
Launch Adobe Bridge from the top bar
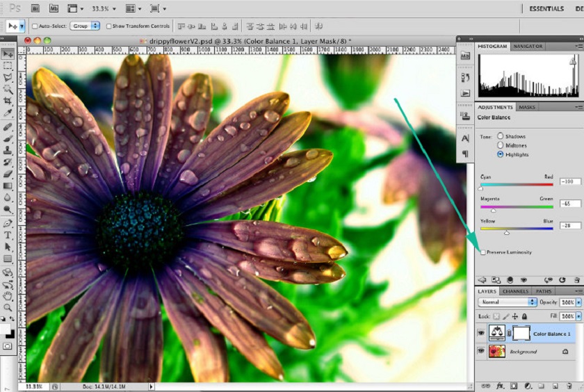(x=35, y=8)
